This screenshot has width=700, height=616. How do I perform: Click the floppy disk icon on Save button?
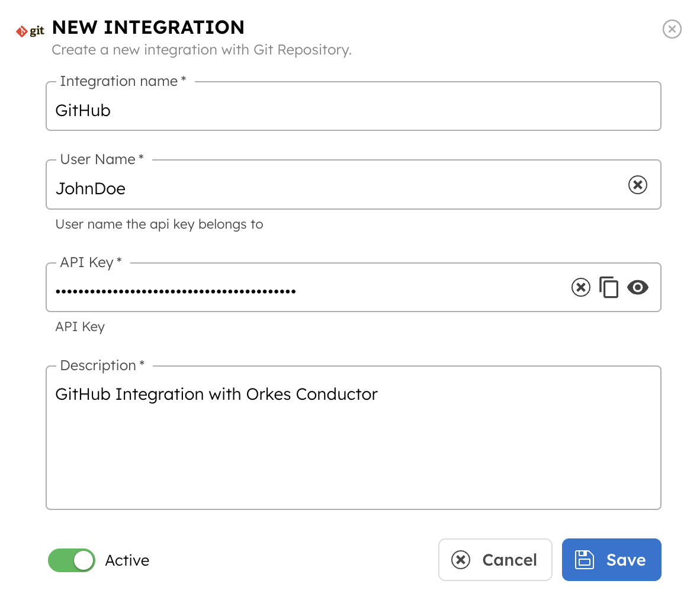click(585, 559)
